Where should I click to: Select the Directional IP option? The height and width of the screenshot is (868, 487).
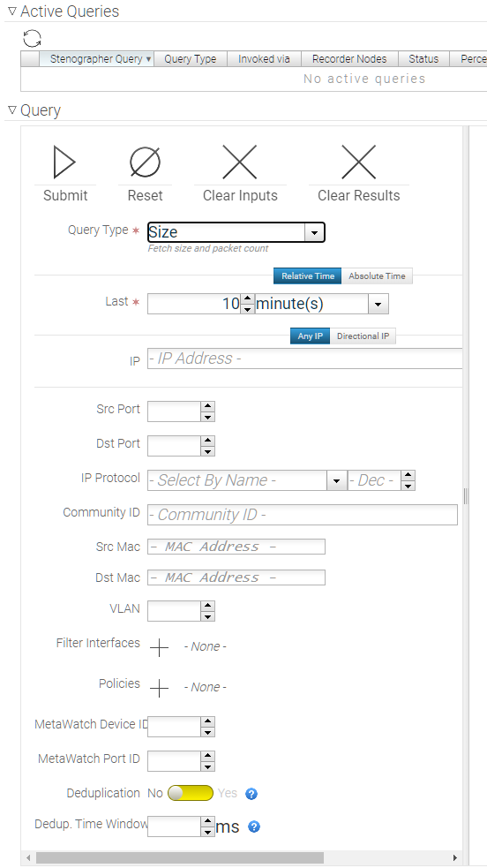(363, 336)
